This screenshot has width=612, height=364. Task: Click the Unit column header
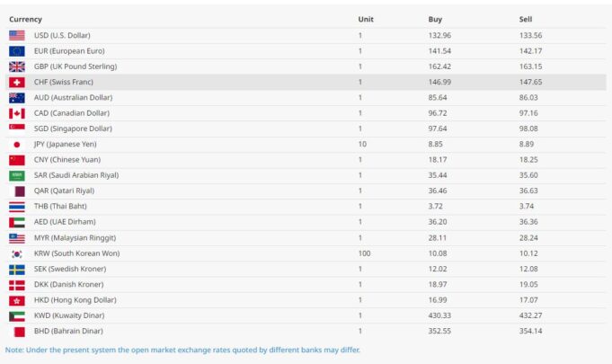366,19
